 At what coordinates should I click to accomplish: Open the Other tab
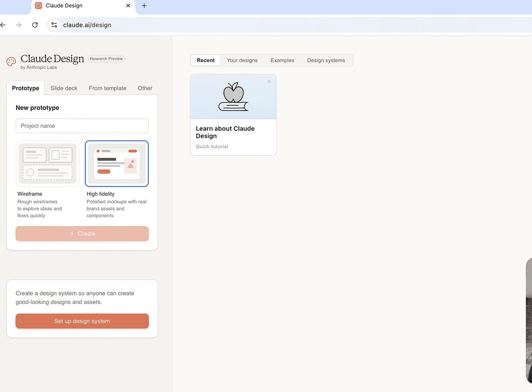tap(145, 88)
